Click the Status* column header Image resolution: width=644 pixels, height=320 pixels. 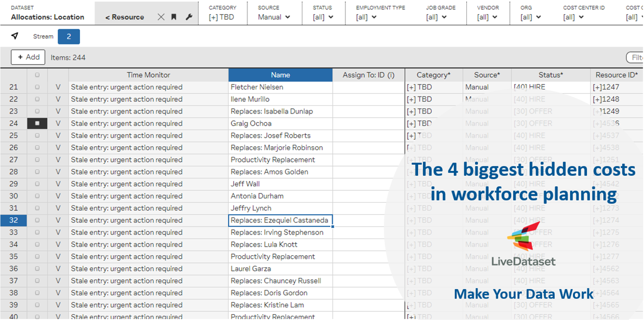pyautogui.click(x=551, y=75)
